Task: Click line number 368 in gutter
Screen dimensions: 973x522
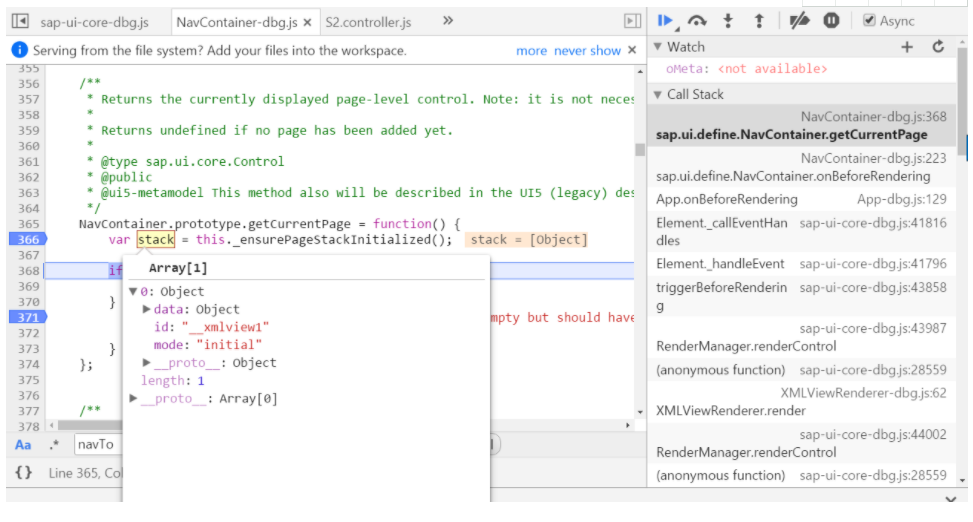Action: pos(29,271)
